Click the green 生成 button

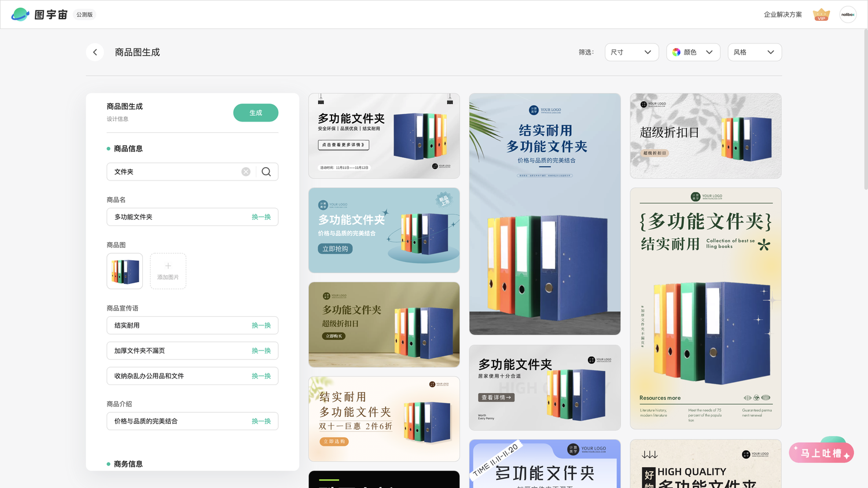click(256, 113)
